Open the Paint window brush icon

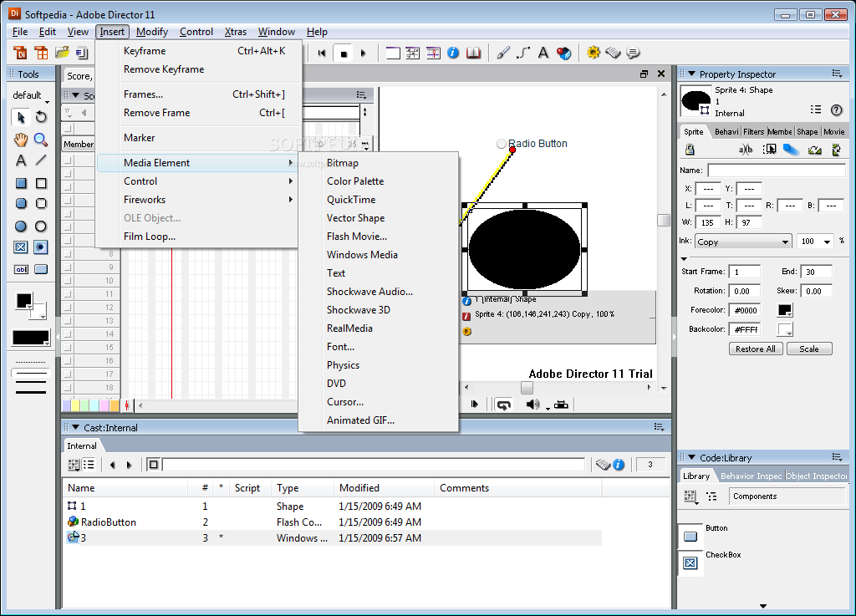coord(503,53)
